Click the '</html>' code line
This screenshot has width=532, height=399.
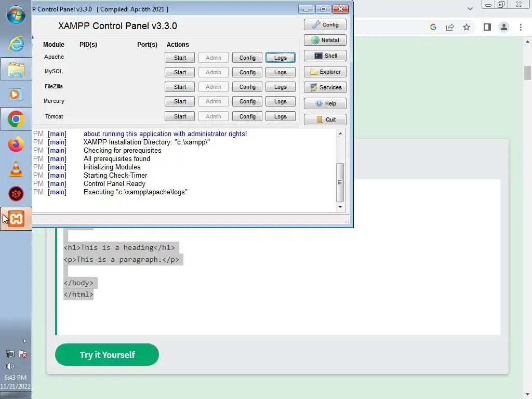tap(78, 294)
